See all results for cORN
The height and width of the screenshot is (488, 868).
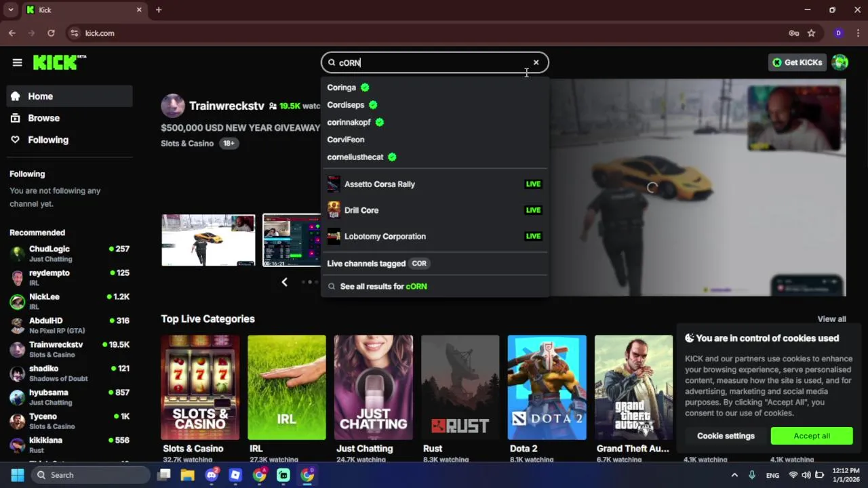(435, 287)
